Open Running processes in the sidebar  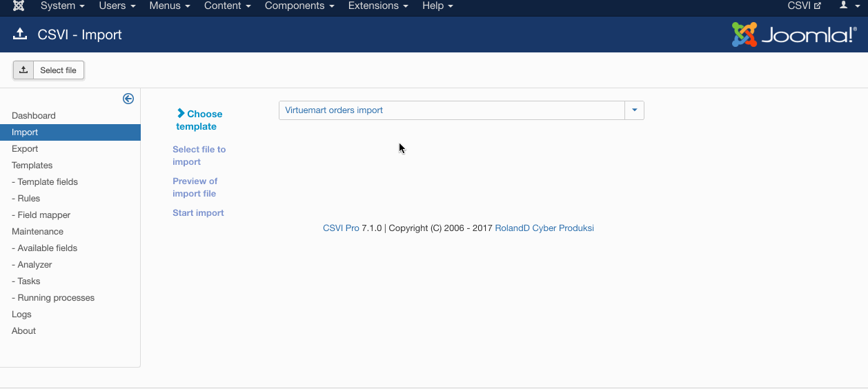53,298
